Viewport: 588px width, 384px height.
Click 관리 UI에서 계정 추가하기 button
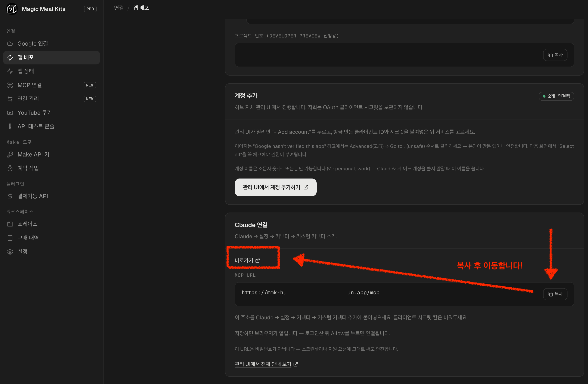(275, 188)
